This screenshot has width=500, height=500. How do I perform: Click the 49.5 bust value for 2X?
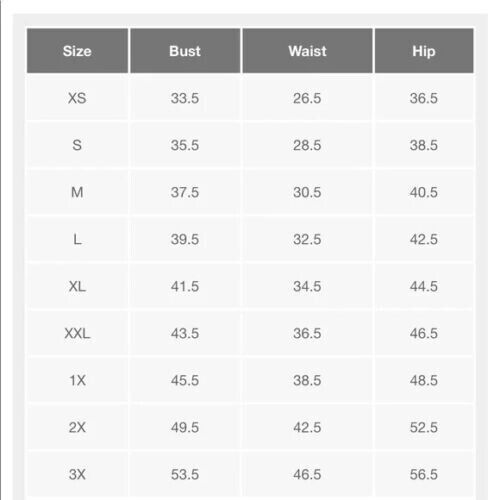coord(185,427)
